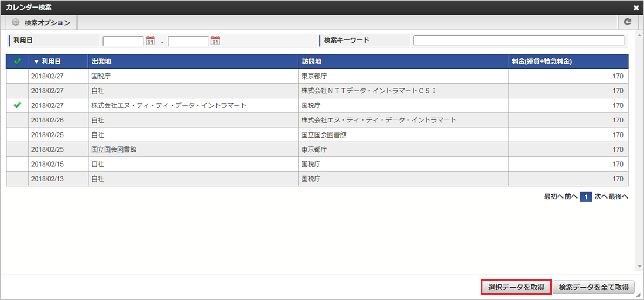Click the 料金(運賃+特急料金) column header

pos(568,61)
